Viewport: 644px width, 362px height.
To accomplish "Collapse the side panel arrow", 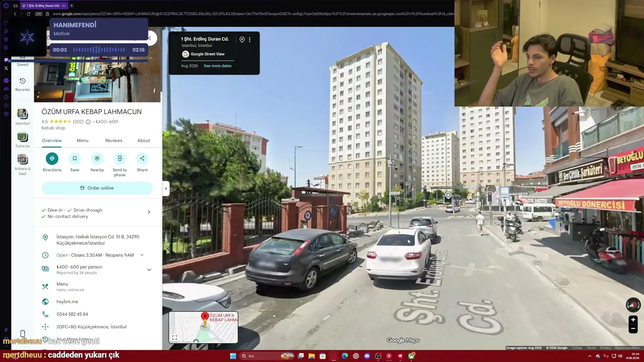I will pyautogui.click(x=166, y=189).
